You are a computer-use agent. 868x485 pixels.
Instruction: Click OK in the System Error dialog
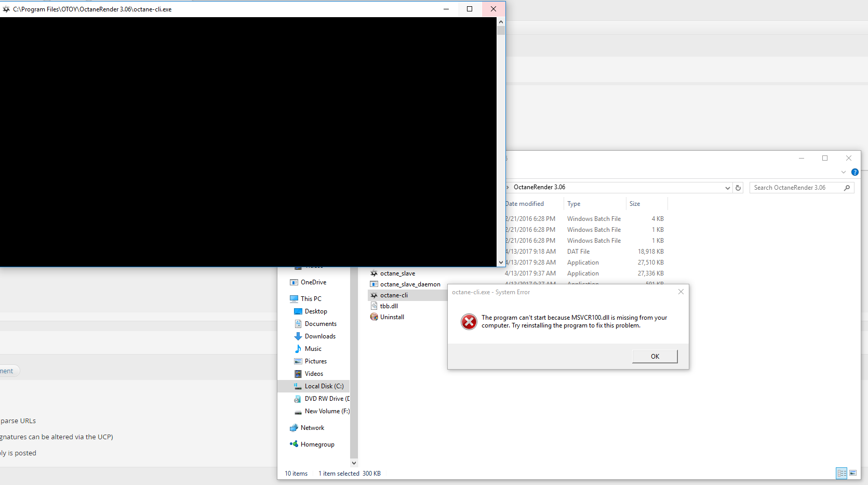(x=655, y=356)
